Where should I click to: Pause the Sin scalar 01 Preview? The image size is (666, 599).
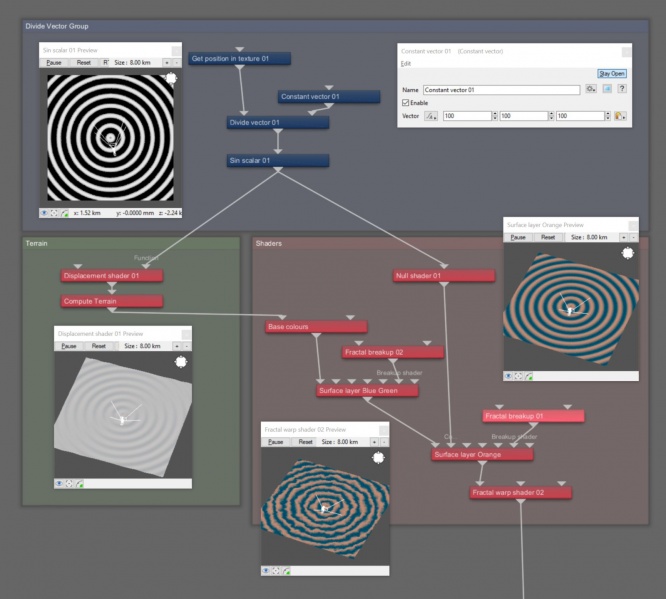pos(54,62)
